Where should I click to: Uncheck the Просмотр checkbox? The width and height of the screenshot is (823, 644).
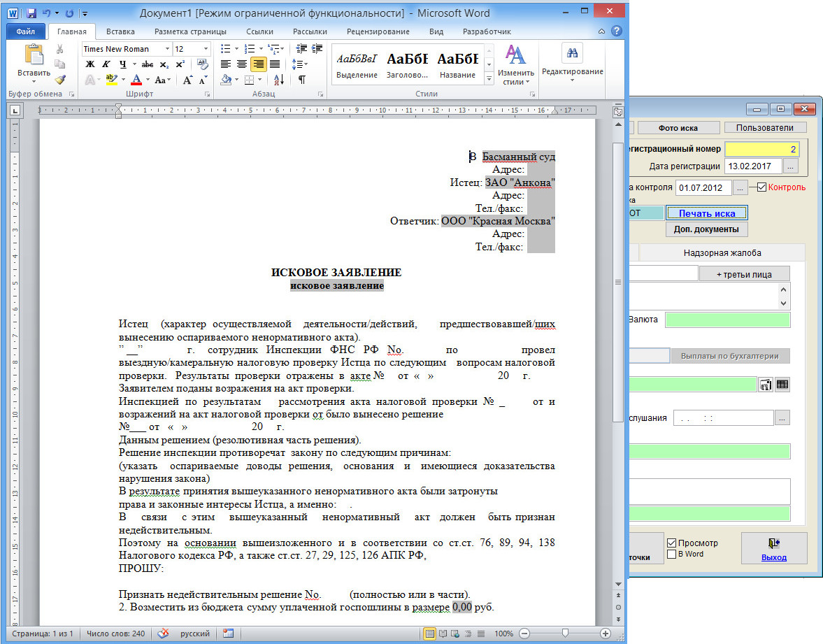point(671,543)
